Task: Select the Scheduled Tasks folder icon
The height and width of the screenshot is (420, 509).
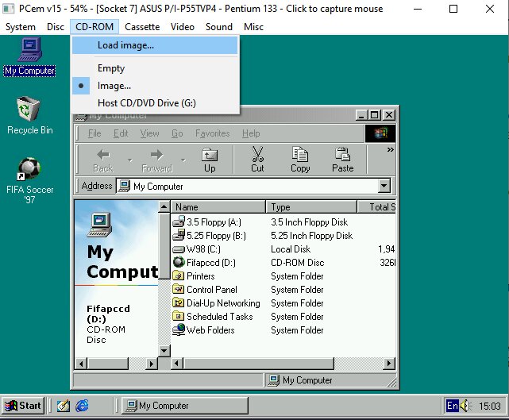Action: 179,316
